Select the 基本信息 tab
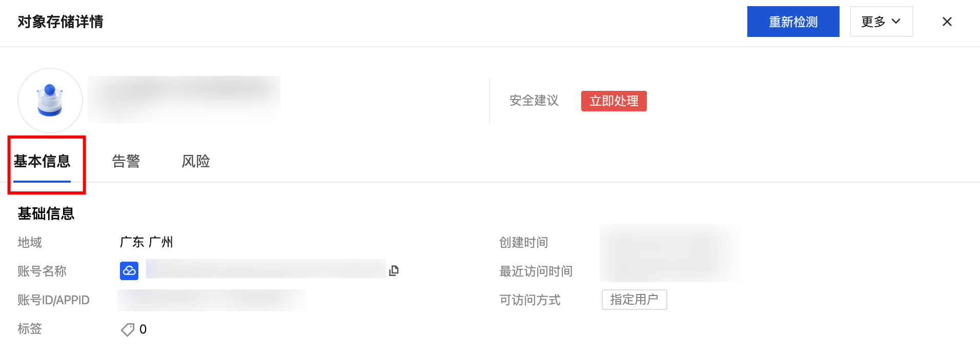Viewport: 980px width, 353px height. pyautogui.click(x=42, y=161)
